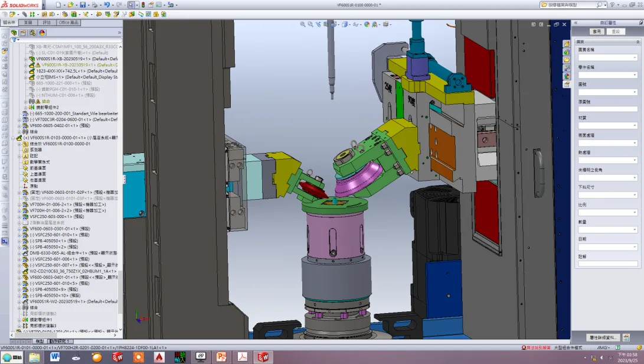The height and width of the screenshot is (364, 644).
Task: Open the DisplayManager tab icon
Action: click(x=42, y=33)
